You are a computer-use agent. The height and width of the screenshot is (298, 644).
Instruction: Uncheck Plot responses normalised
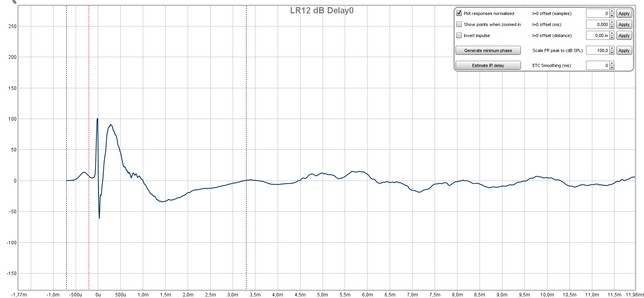pos(459,13)
